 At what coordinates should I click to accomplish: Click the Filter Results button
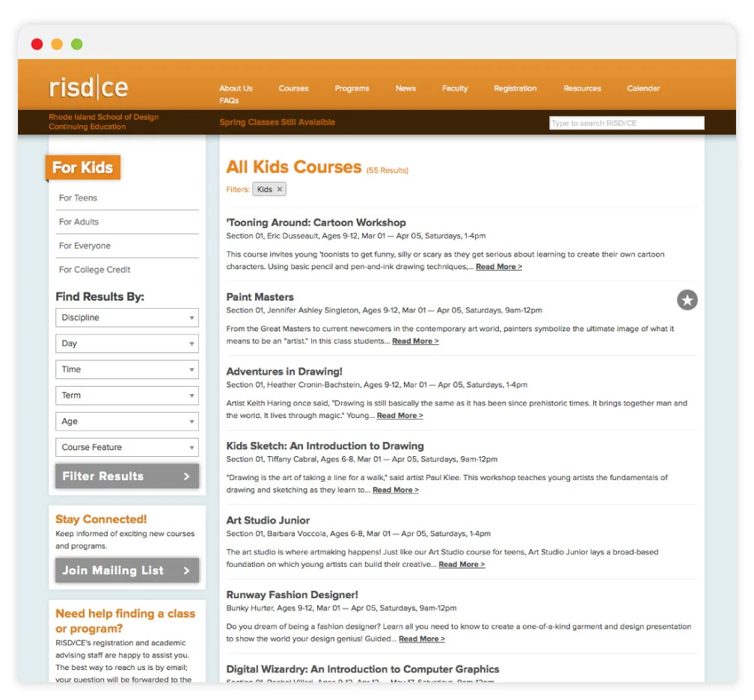coord(127,476)
